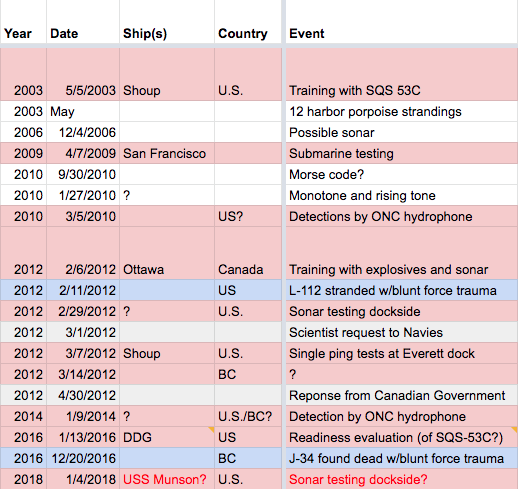This screenshot has width=518, height=489.
Task: Select the Ship(s) header cell
Action: click(167, 22)
